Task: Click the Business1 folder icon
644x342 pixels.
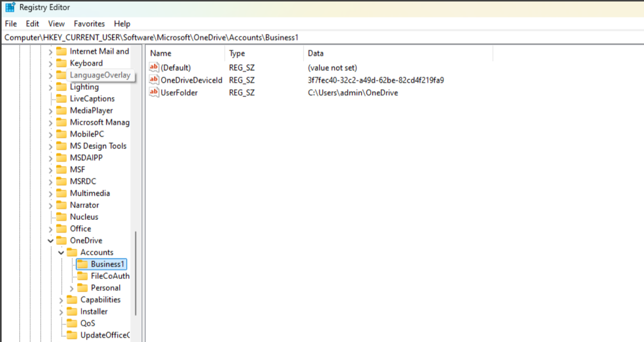Action: point(82,264)
